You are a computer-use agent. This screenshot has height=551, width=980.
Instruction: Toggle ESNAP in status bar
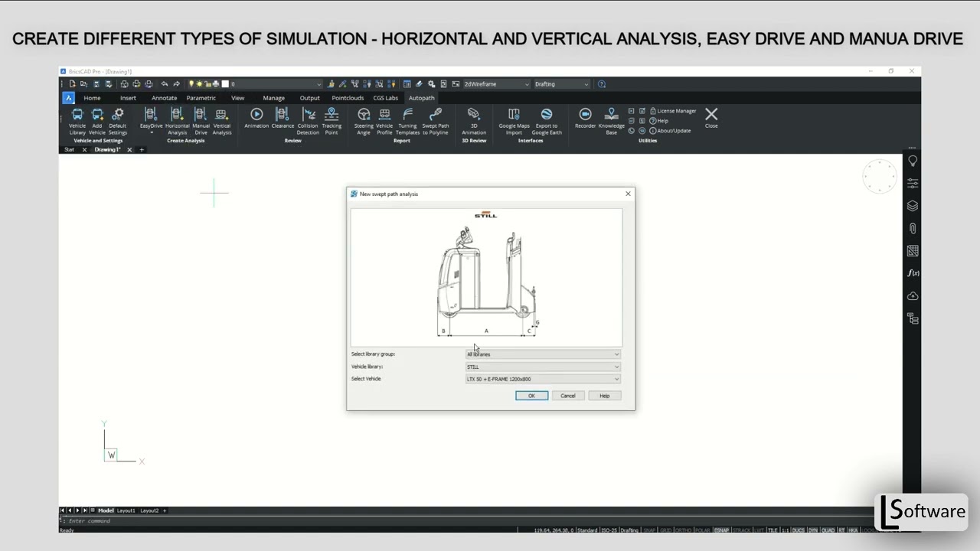pyautogui.click(x=722, y=530)
